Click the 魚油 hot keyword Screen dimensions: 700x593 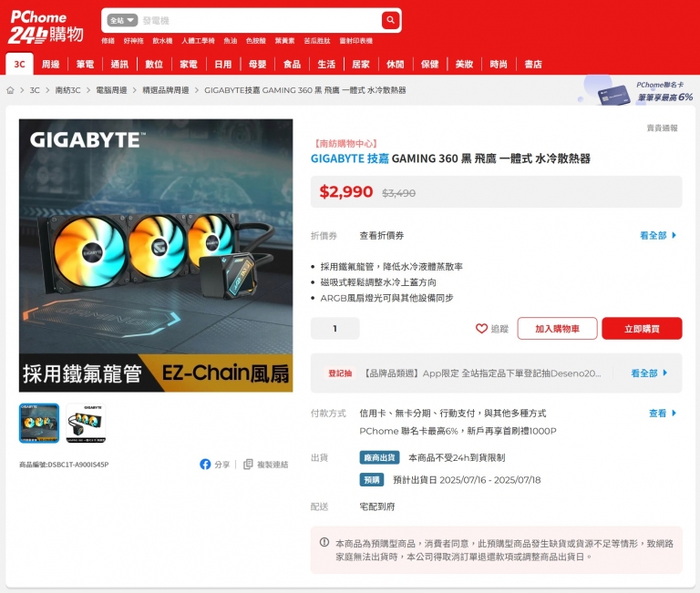pos(231,41)
